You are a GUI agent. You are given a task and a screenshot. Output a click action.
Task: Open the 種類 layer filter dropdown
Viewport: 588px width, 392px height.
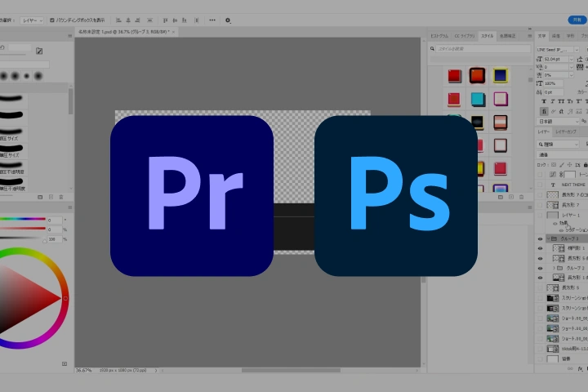point(558,144)
